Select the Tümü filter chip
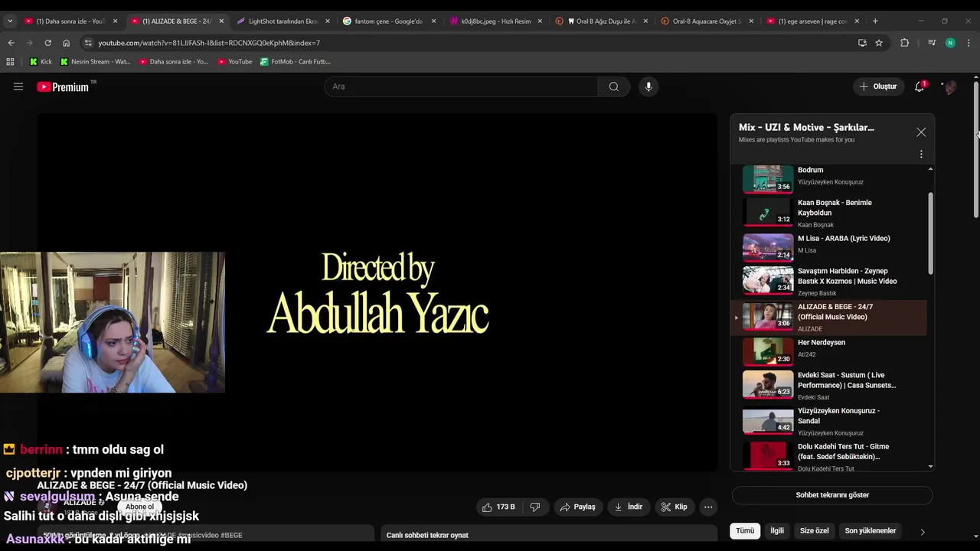Image resolution: width=980 pixels, height=551 pixels. [x=745, y=530]
